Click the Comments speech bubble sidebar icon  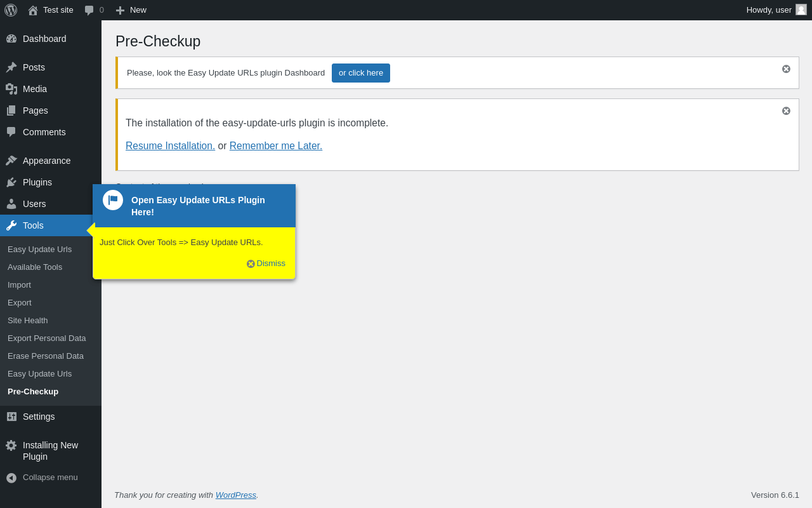pos(11,132)
